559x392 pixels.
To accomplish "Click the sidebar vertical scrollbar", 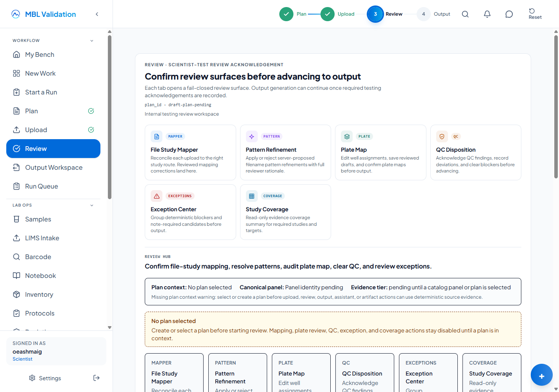I will [x=110, y=118].
